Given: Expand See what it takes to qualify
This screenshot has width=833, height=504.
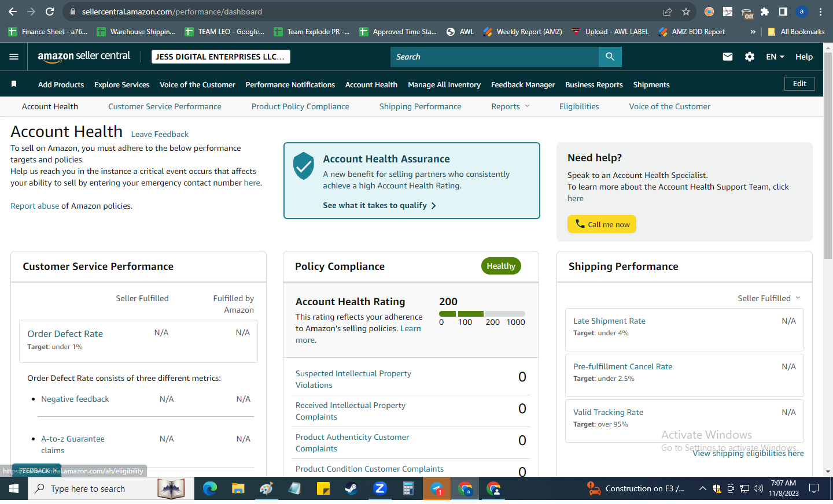Looking at the screenshot, I should pyautogui.click(x=379, y=205).
